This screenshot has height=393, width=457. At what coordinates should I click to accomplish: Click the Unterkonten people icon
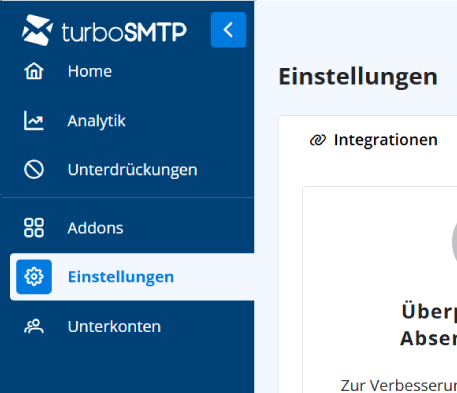tap(34, 326)
